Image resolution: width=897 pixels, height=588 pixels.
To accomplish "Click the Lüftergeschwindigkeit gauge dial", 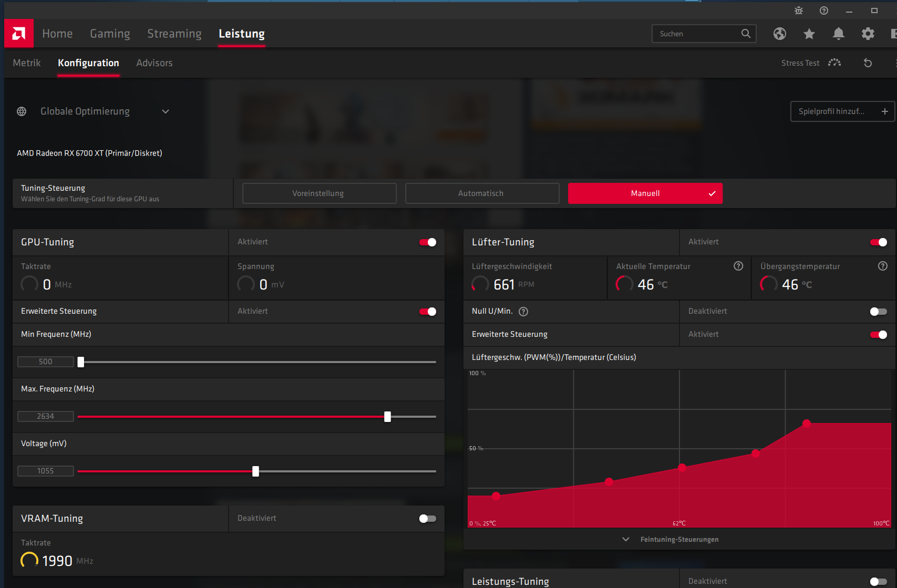I will coord(480,284).
